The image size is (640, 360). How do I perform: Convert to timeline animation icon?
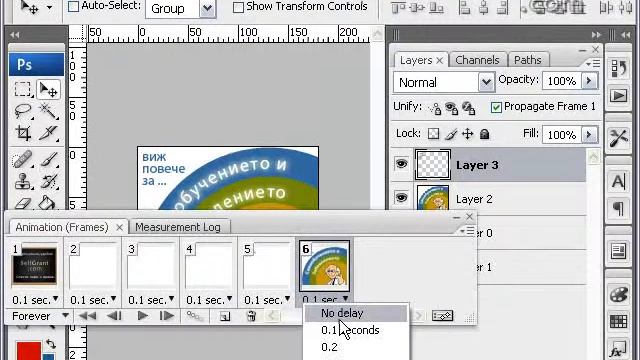tap(442, 316)
